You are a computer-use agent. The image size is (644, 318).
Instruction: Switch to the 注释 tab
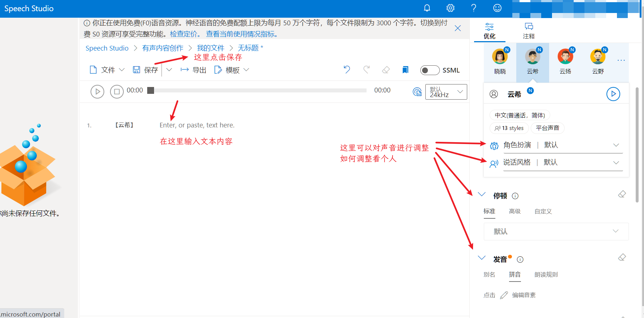click(529, 31)
